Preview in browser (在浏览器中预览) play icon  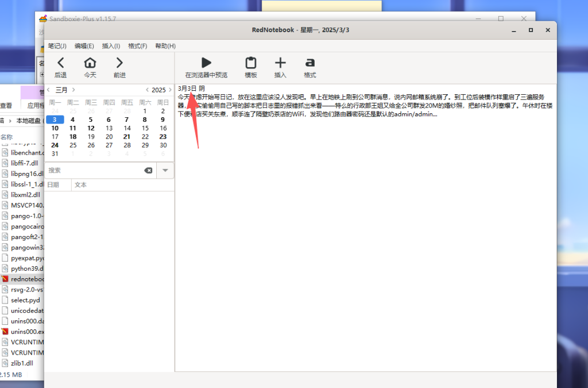206,63
